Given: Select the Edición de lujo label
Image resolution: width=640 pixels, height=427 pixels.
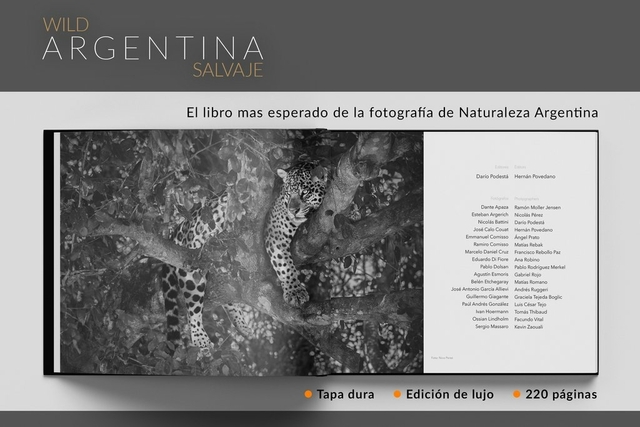Looking at the screenshot, I should click(x=449, y=394).
